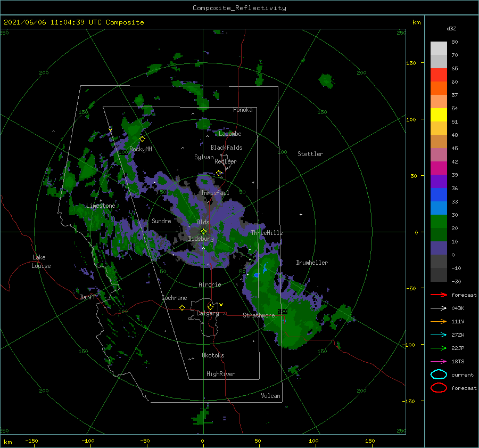Click the Limestone label
This screenshot has width=479, height=448.
[x=101, y=206]
